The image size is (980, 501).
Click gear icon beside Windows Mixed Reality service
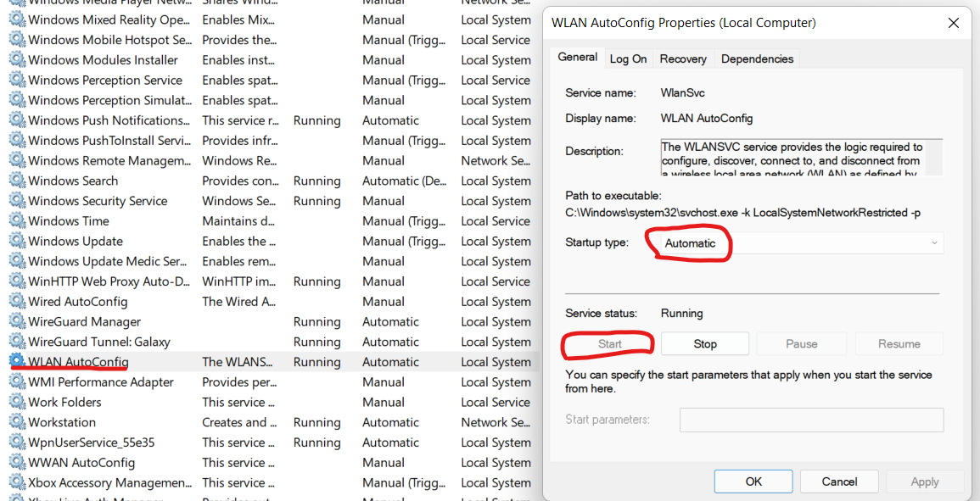(17, 20)
